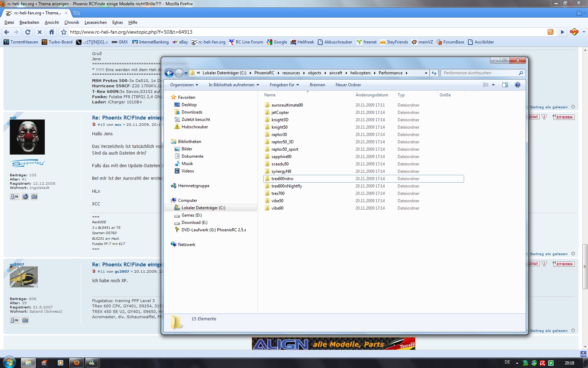Click the Explorer forward navigation arrow
588x368 pixels.
coord(179,73)
